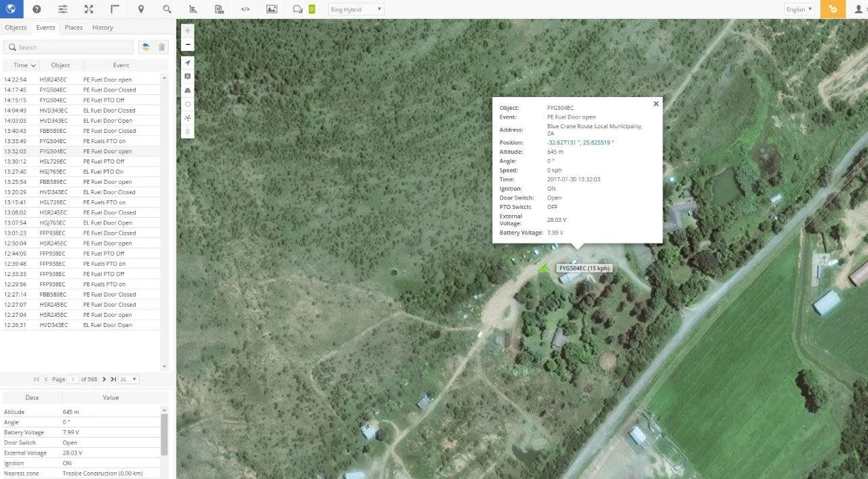The image size is (868, 479).
Task: Switch to the Places tab
Action: [x=74, y=28]
